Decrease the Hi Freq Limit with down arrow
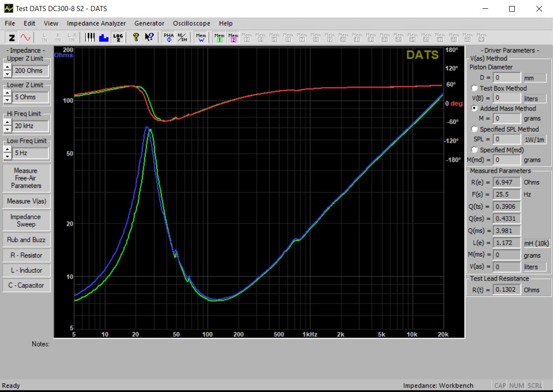The width and height of the screenshot is (553, 392). point(7,129)
